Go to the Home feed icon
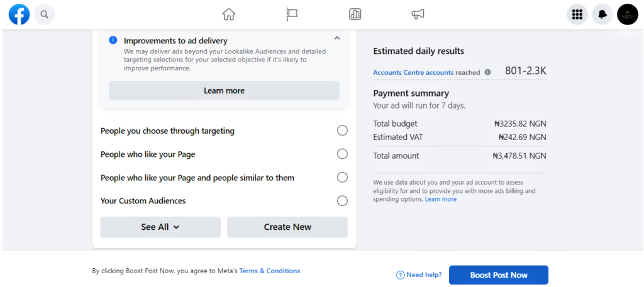This screenshot has width=644, height=287. click(229, 14)
